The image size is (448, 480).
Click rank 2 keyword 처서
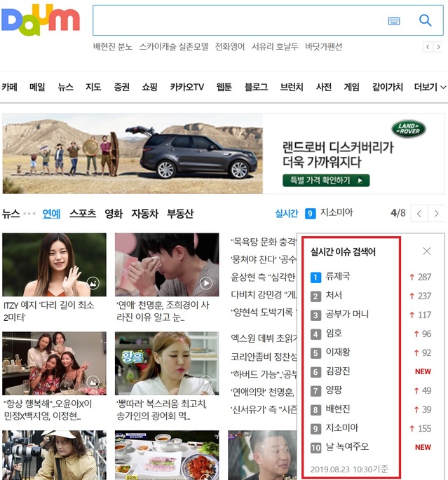[334, 296]
